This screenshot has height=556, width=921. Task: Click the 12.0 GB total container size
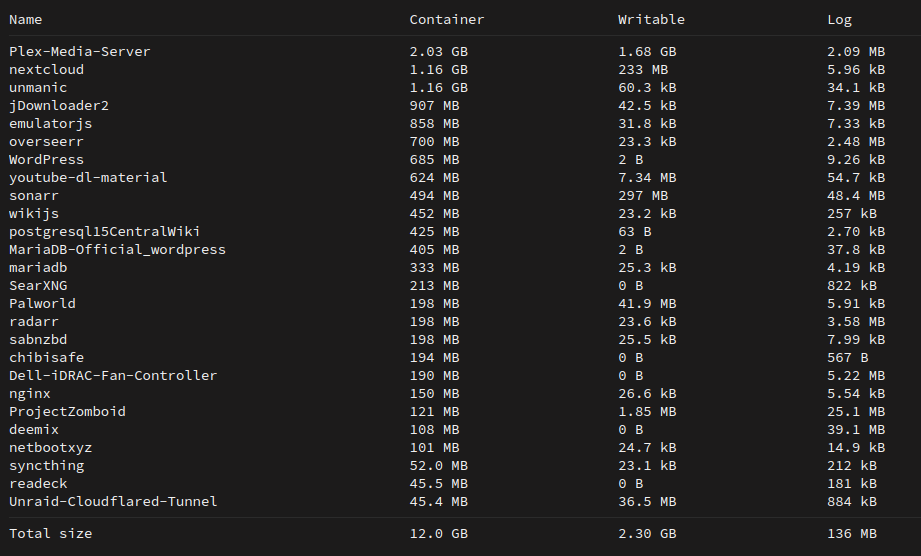click(438, 534)
